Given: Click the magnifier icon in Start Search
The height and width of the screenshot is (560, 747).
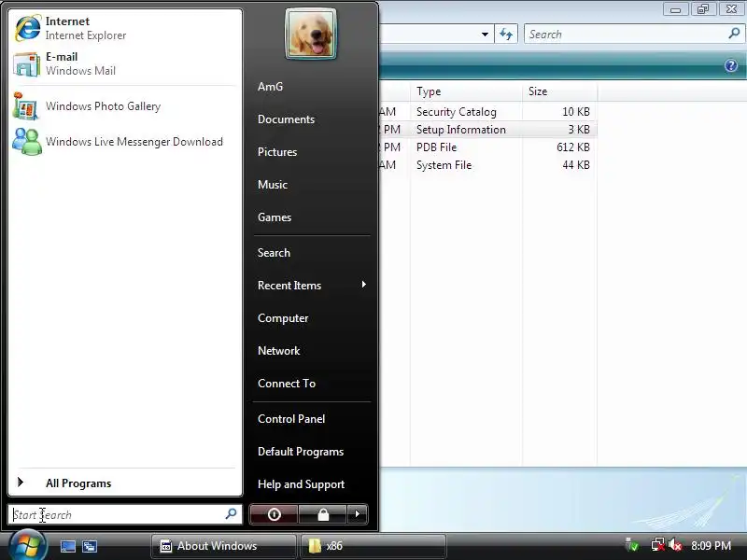Looking at the screenshot, I should coord(231,514).
